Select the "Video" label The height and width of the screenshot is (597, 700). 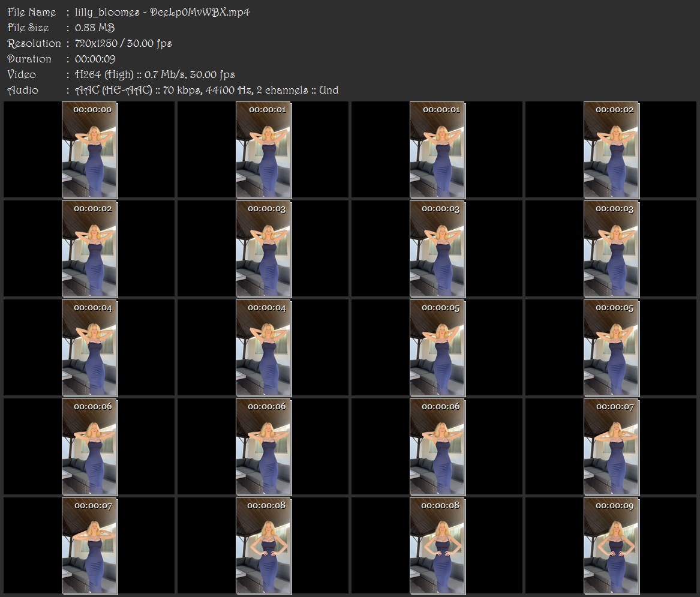(22, 74)
